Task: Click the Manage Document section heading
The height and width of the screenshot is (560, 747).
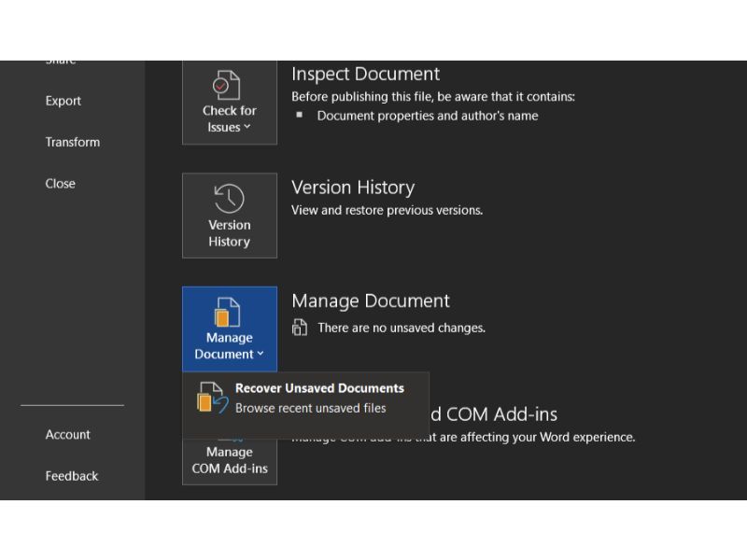Action: click(x=371, y=301)
